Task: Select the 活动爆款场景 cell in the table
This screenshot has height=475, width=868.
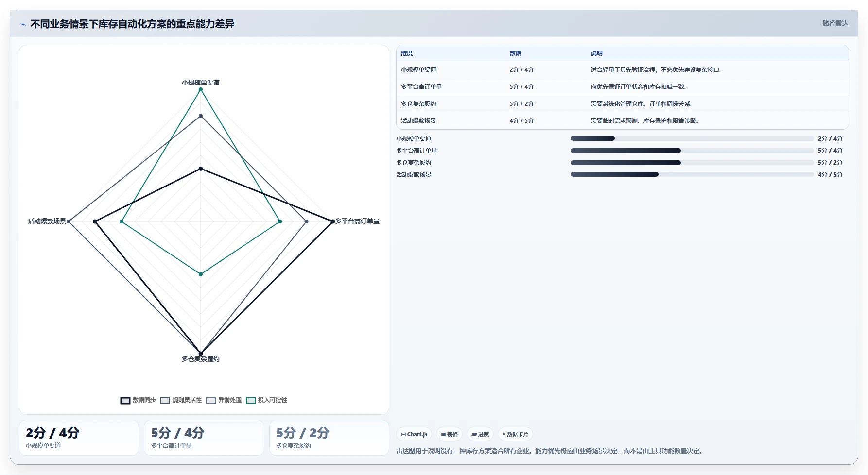Action: 418,121
